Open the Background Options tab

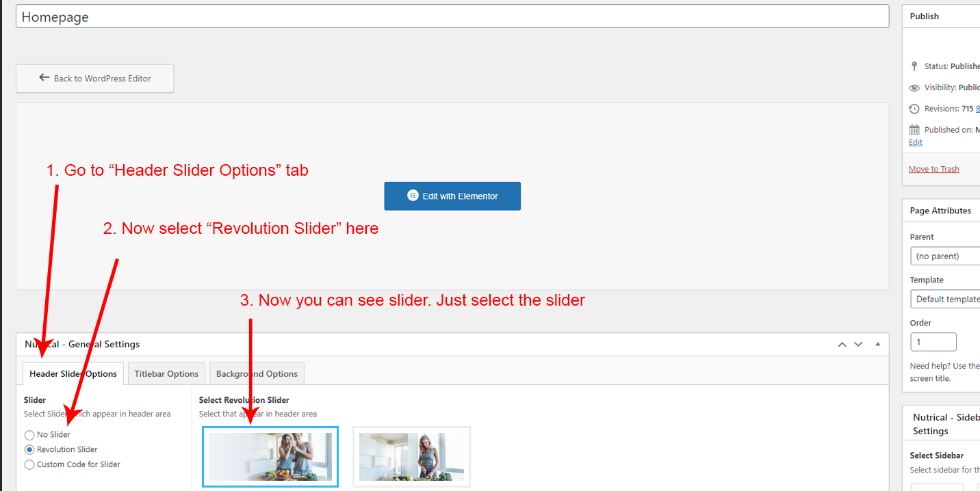(257, 374)
